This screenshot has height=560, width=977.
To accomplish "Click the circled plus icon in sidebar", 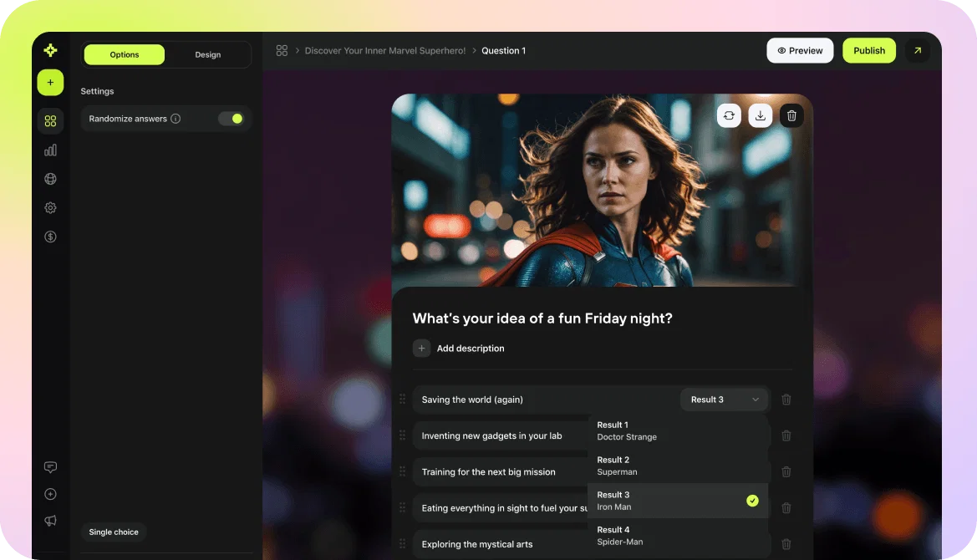I will pyautogui.click(x=50, y=494).
